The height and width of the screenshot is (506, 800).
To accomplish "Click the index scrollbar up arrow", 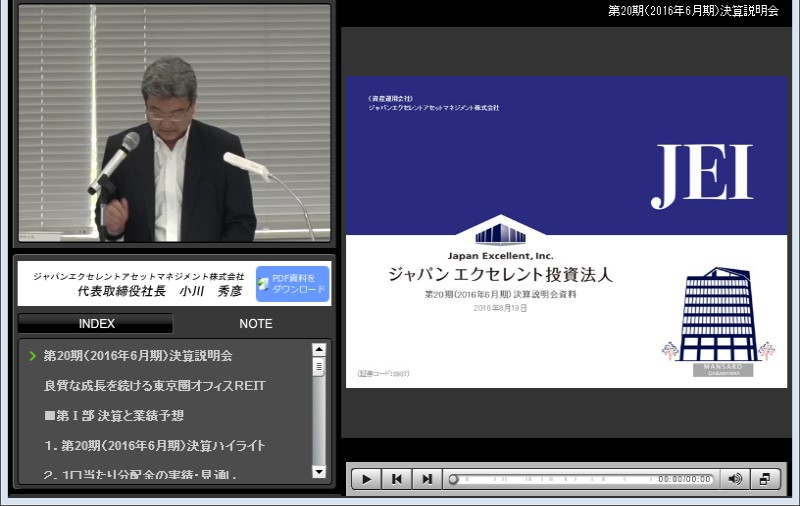I will click(x=319, y=349).
